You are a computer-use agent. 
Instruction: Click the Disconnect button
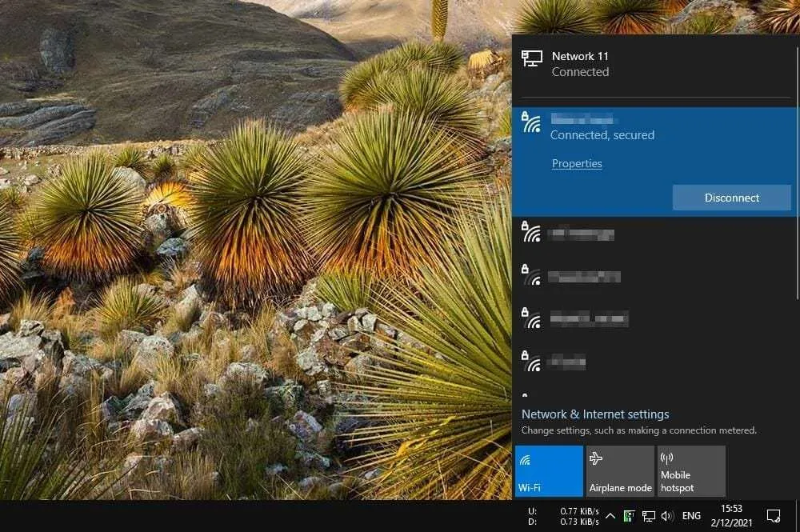732,198
